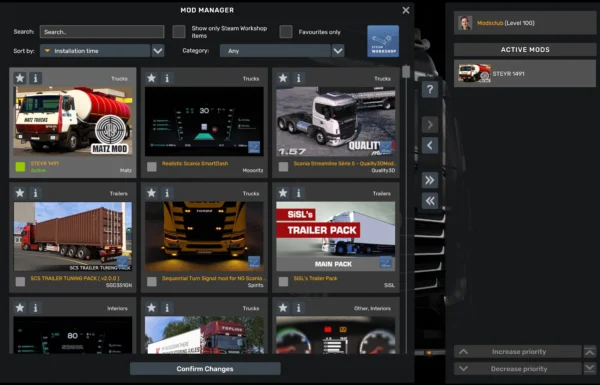Viewport: 600px width, 385px height.
Task: Open the Sort by Installation time dropdown
Action: [x=95, y=51]
